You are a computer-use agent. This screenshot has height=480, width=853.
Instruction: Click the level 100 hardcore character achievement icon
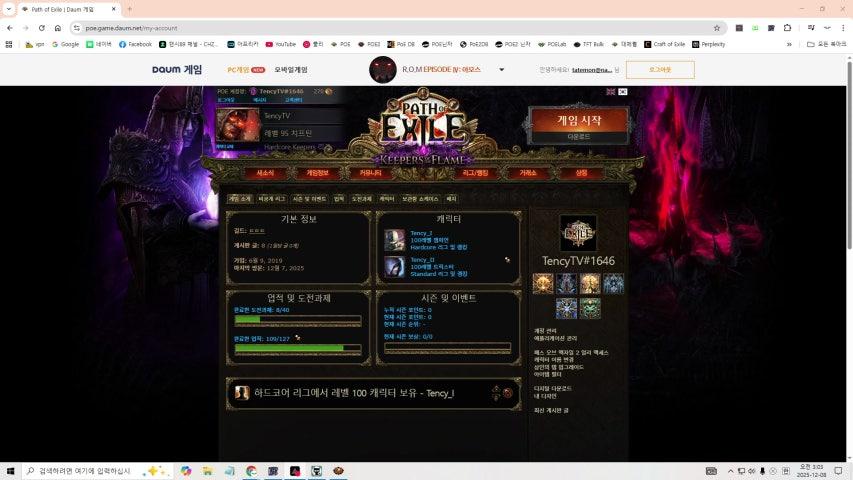242,392
